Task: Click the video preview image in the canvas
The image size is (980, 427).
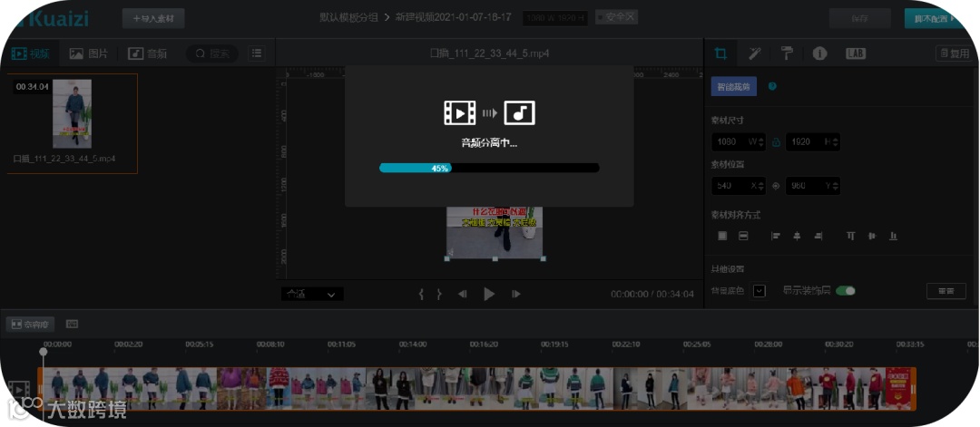Action: (495, 232)
